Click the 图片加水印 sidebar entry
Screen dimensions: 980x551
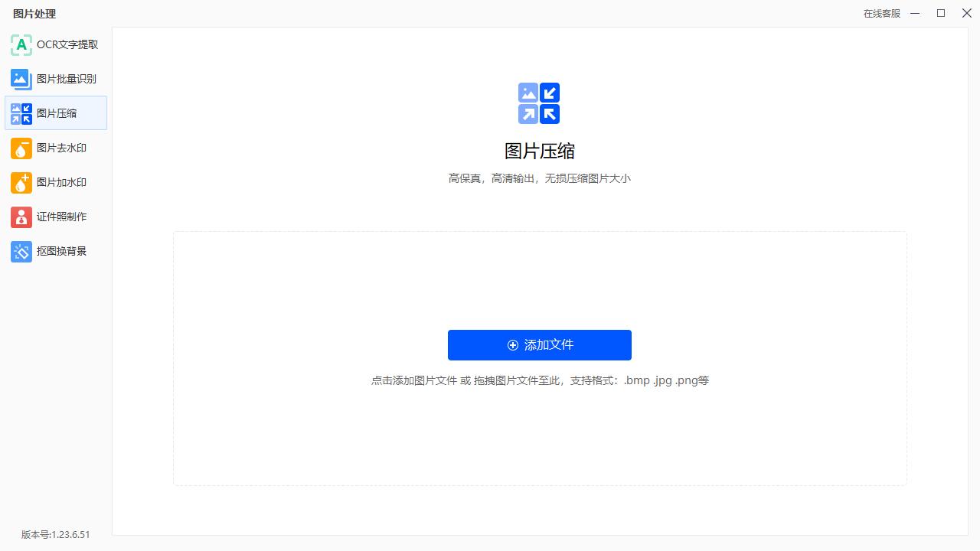(56, 182)
